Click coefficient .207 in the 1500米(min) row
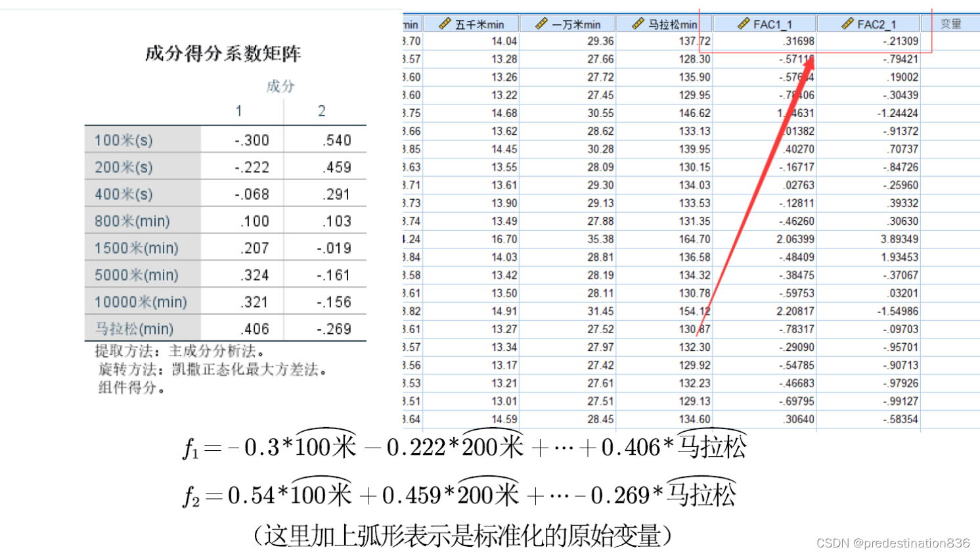This screenshot has height=556, width=980. (x=256, y=248)
